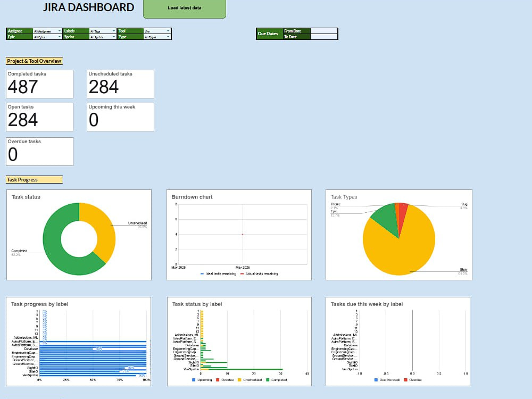Image resolution: width=532 pixels, height=399 pixels.
Task: Click Ideal tasks remaining legend entry
Action: (x=218, y=274)
